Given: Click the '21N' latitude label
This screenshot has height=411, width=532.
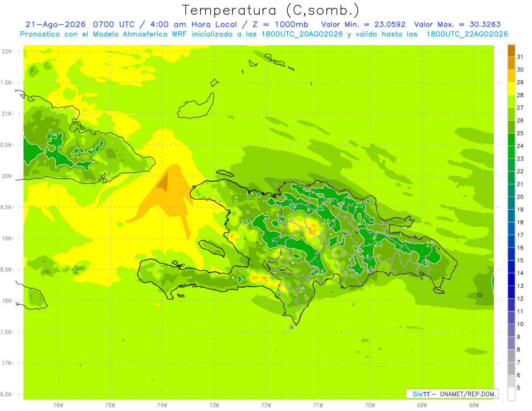Looking at the screenshot, I should (7, 114).
